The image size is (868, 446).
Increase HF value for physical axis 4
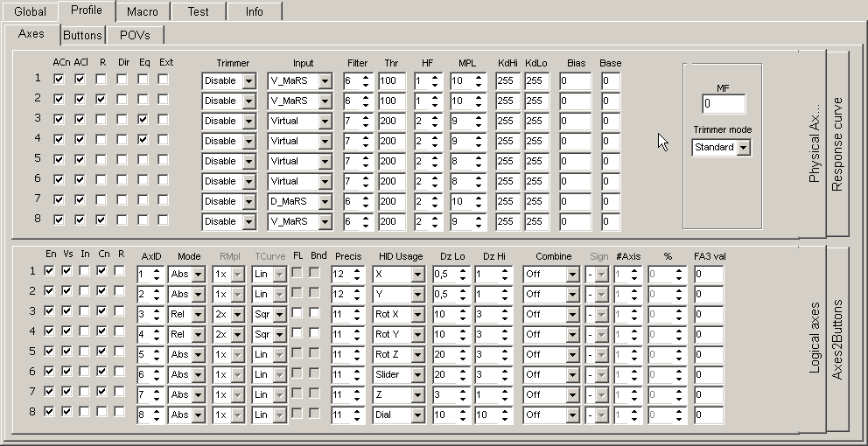(435, 138)
